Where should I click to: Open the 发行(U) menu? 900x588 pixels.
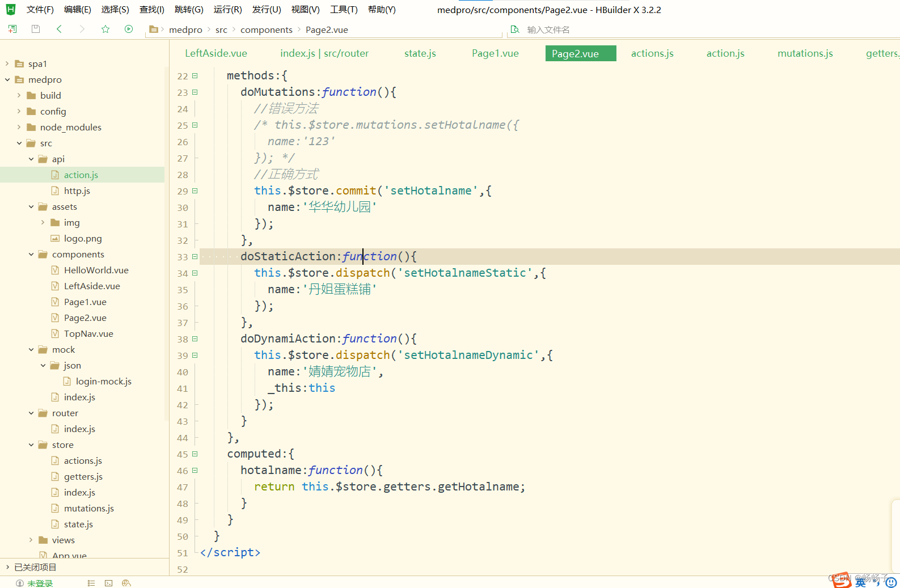click(267, 10)
